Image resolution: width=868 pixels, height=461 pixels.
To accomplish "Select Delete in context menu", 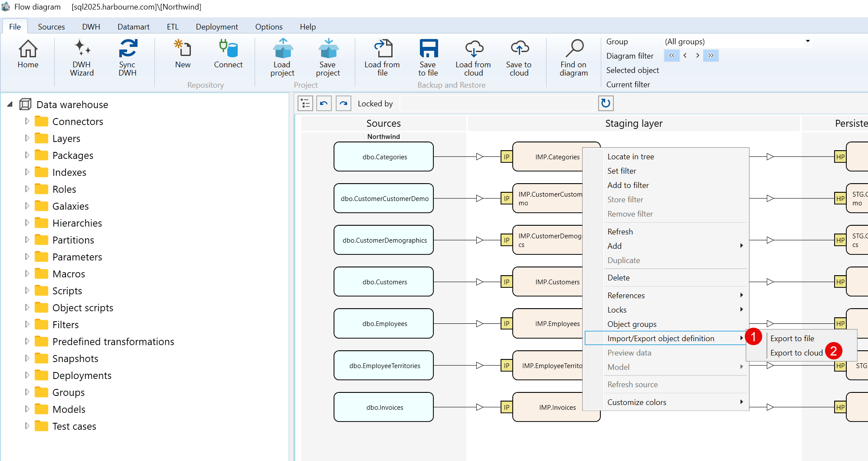I will click(x=666, y=278).
